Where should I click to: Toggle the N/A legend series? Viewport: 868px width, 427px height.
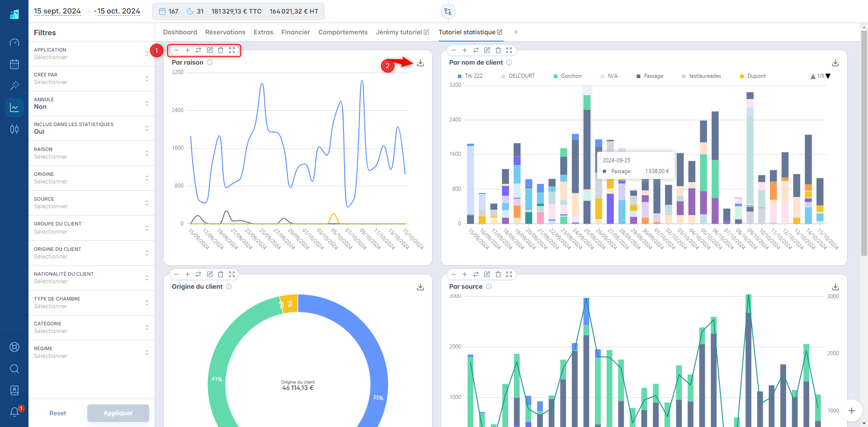coord(609,76)
